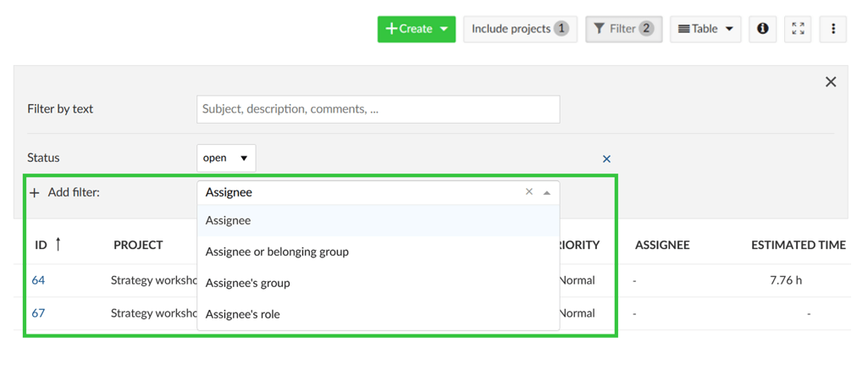The image size is (868, 376).
Task: Close the filter panel with X
Action: (830, 82)
